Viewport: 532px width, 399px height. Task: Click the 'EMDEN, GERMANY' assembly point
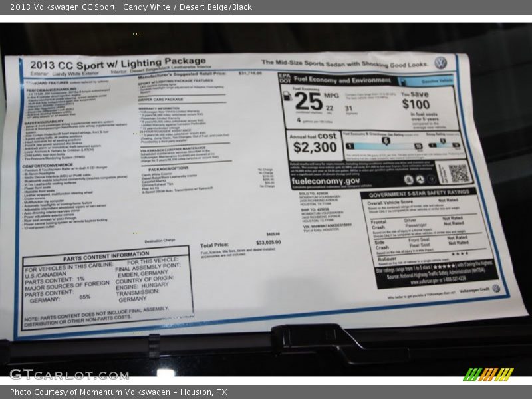click(x=142, y=273)
